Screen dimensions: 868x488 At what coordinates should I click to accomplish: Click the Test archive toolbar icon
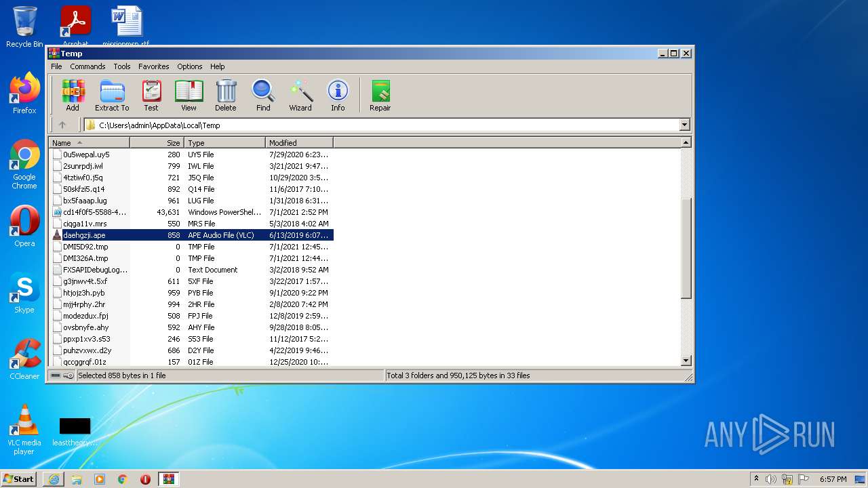(151, 96)
